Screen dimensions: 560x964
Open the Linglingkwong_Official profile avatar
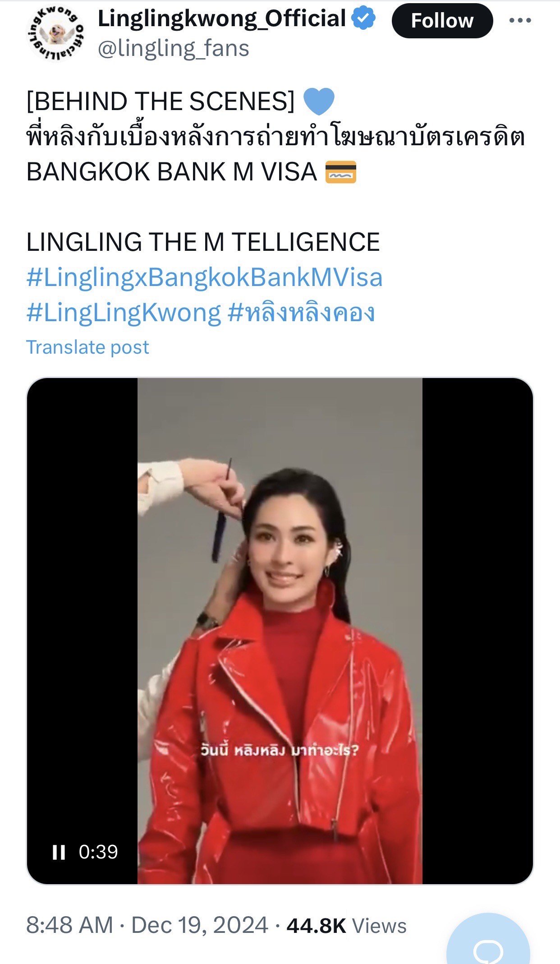pyautogui.click(x=56, y=33)
